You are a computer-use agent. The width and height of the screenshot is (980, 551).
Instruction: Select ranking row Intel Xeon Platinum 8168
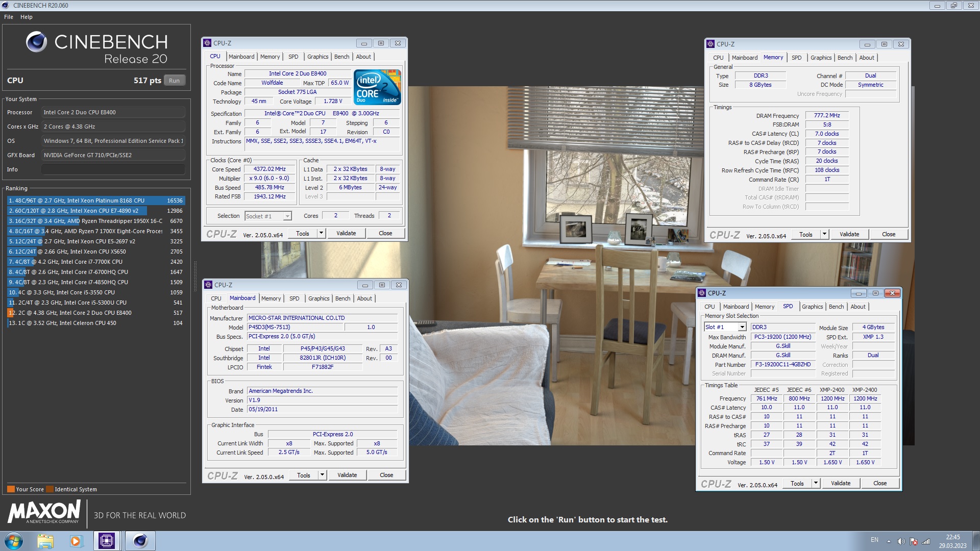pyautogui.click(x=95, y=201)
